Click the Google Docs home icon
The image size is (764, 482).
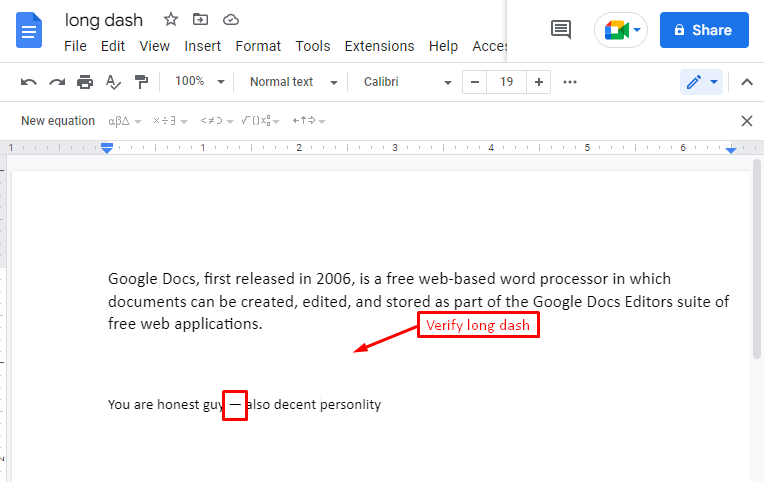[29, 31]
